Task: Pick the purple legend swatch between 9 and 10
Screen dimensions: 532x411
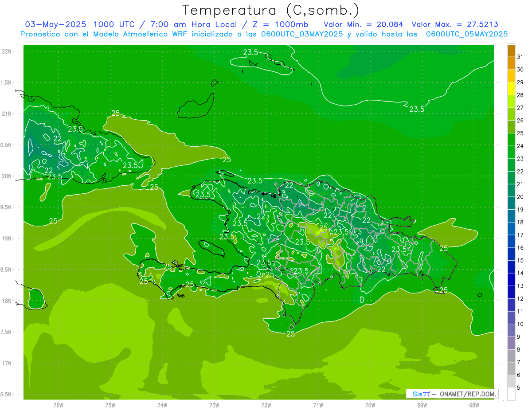Action: pos(511,330)
